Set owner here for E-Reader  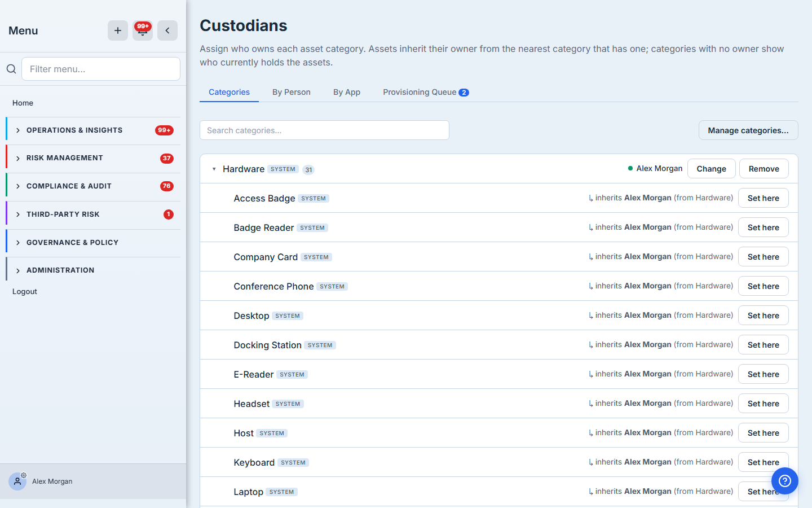pyautogui.click(x=764, y=374)
